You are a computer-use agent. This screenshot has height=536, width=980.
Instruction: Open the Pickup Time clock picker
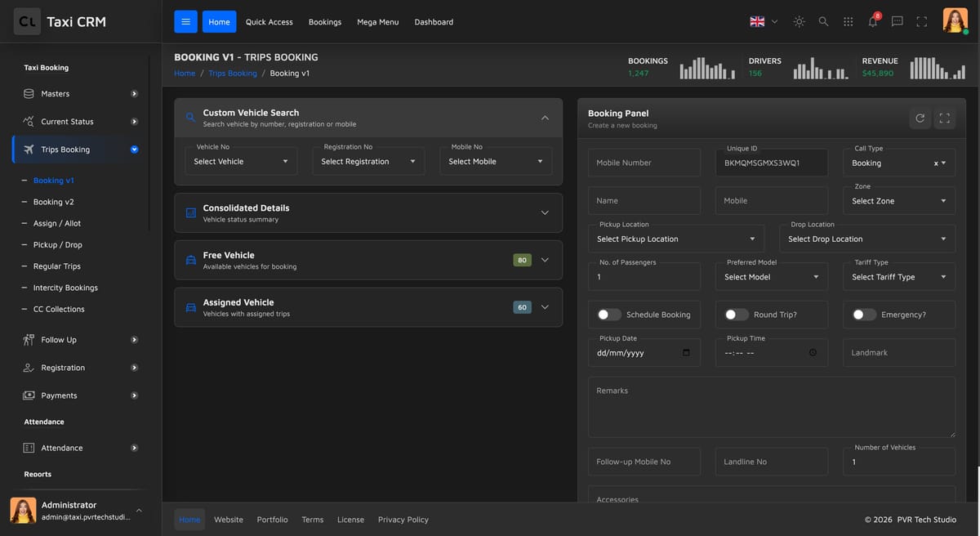point(813,353)
